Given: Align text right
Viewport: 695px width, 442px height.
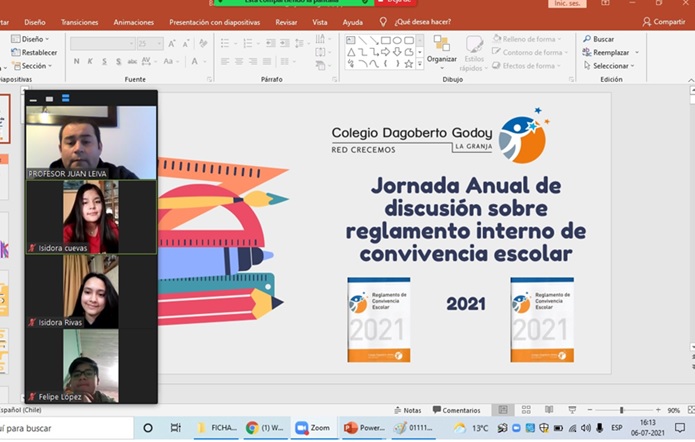Looking at the screenshot, I should pyautogui.click(x=253, y=61).
